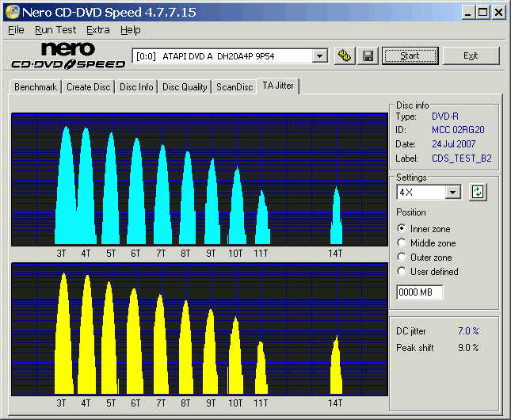Click the 0000 MB position input field
The width and height of the screenshot is (511, 420).
(419, 292)
